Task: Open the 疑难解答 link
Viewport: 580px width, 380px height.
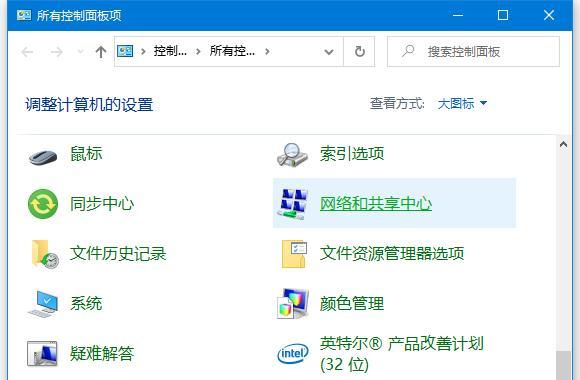Action: 102,353
